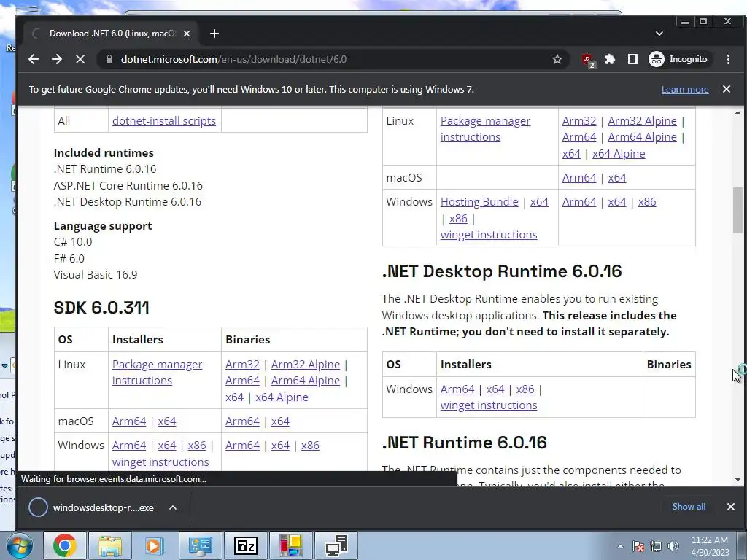Open the Chrome three-dot menu

(728, 59)
